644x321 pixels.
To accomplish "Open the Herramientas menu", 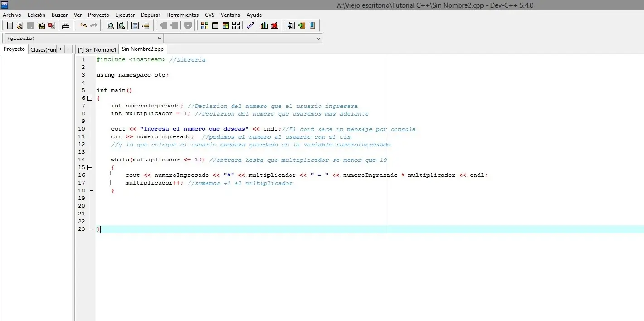I will point(182,15).
